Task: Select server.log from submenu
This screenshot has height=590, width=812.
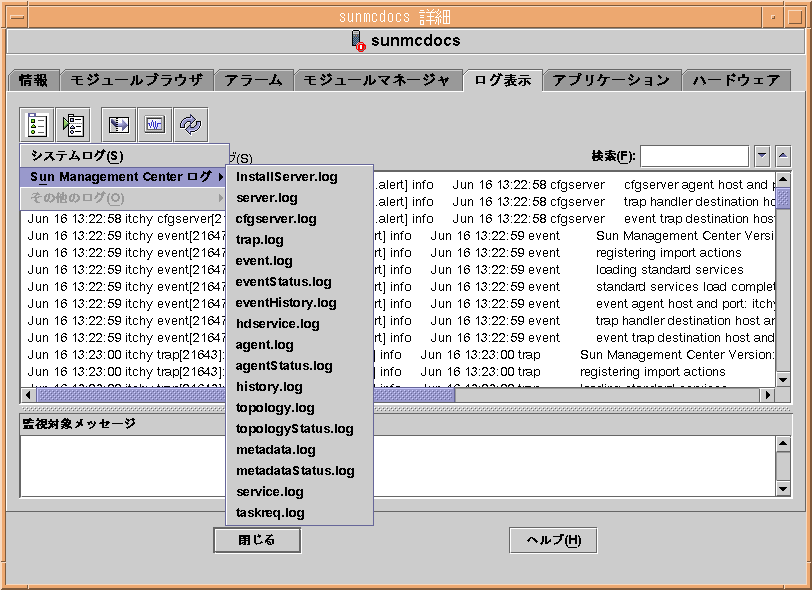Action: (x=299, y=198)
